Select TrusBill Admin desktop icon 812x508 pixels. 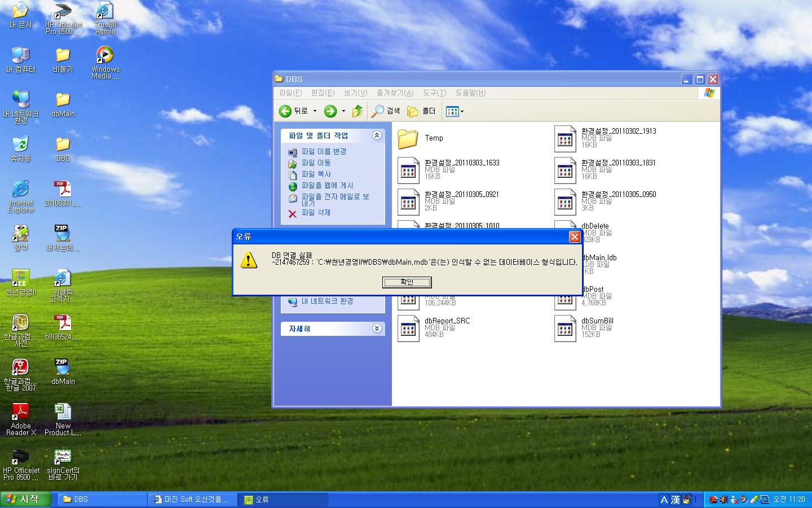point(105,19)
